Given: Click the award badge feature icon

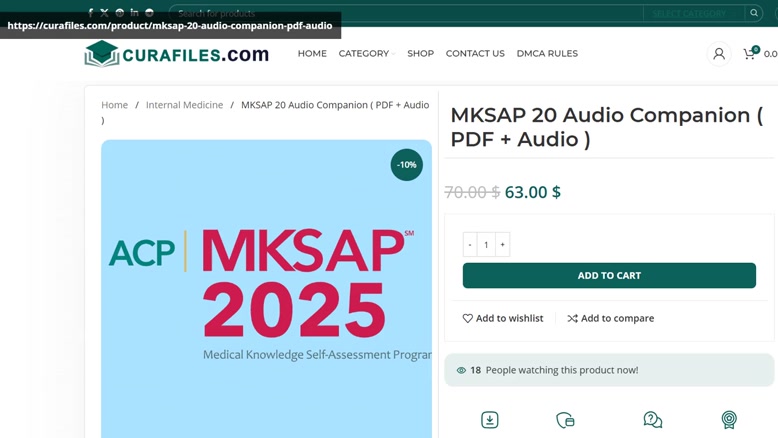Looking at the screenshot, I should [729, 420].
